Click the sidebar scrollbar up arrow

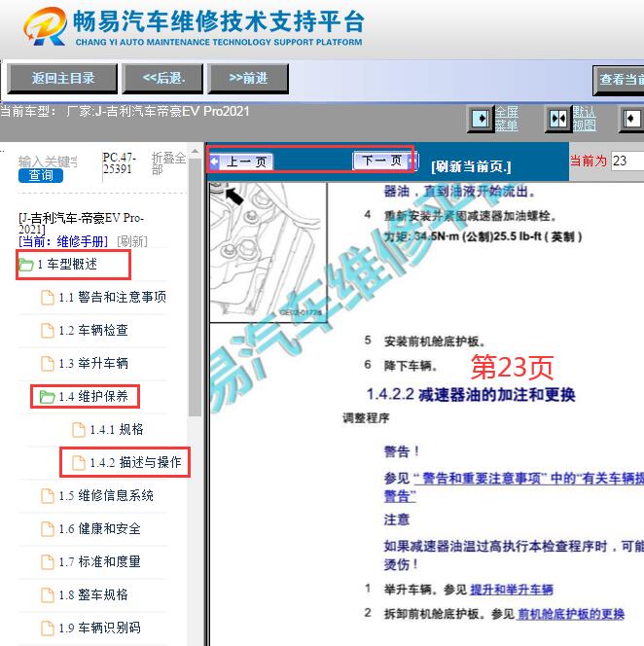195,151
